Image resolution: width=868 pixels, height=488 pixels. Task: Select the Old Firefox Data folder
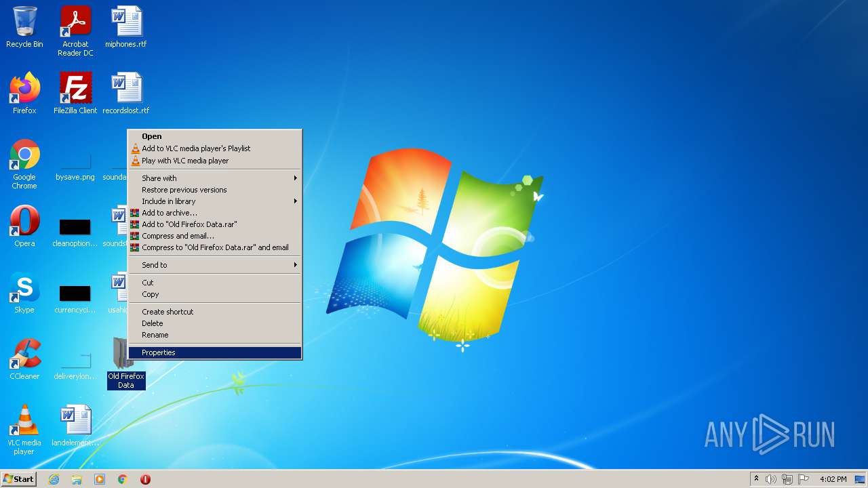click(x=126, y=363)
